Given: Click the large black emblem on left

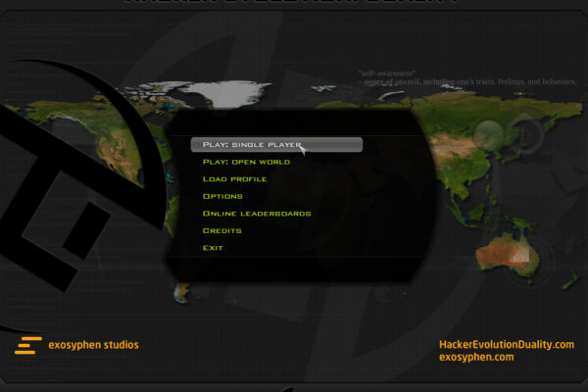Looking at the screenshot, I should tap(59, 196).
